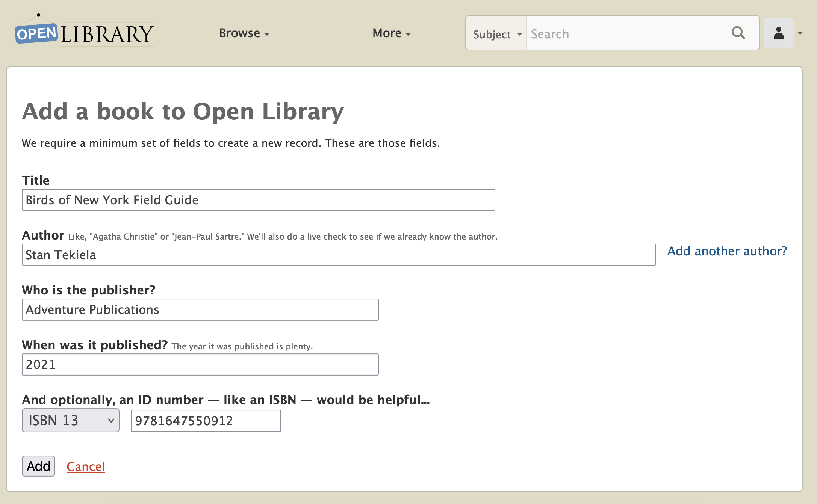The width and height of the screenshot is (817, 504).
Task: Open the More navigation menu
Action: [x=391, y=33]
